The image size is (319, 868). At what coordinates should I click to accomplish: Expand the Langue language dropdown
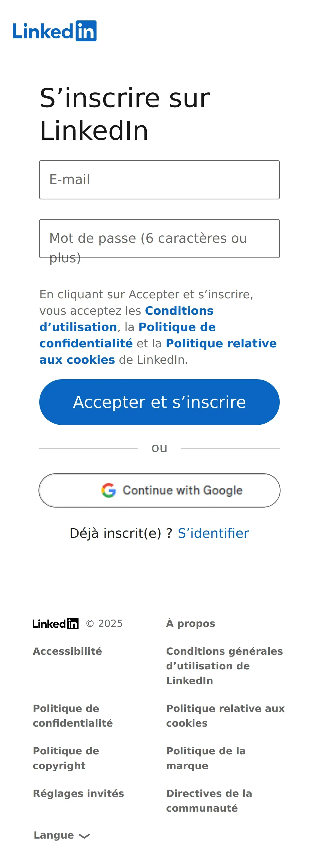[x=62, y=835]
